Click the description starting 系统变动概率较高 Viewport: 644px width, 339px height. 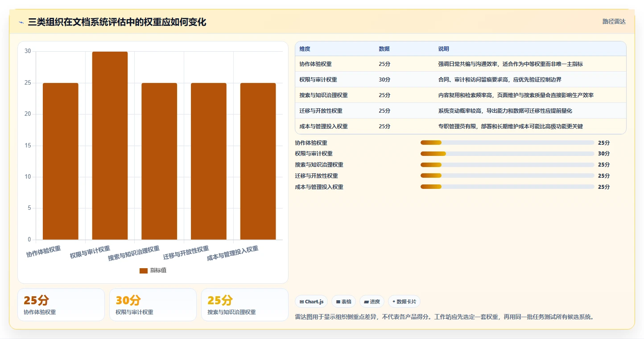(x=505, y=111)
